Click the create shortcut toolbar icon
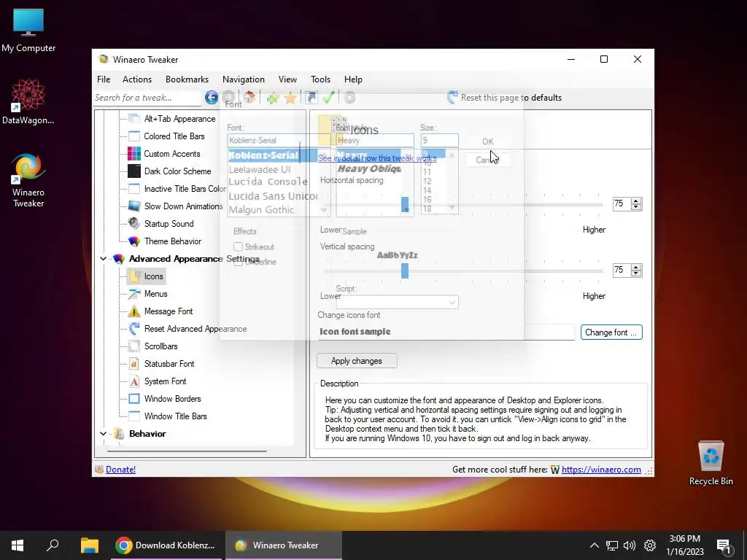The width and height of the screenshot is (747, 560). tap(311, 98)
